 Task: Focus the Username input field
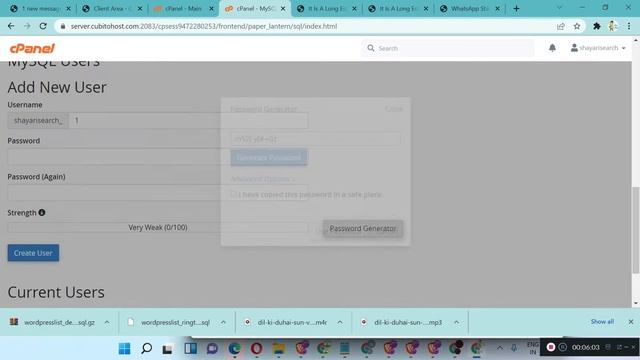click(x=188, y=120)
